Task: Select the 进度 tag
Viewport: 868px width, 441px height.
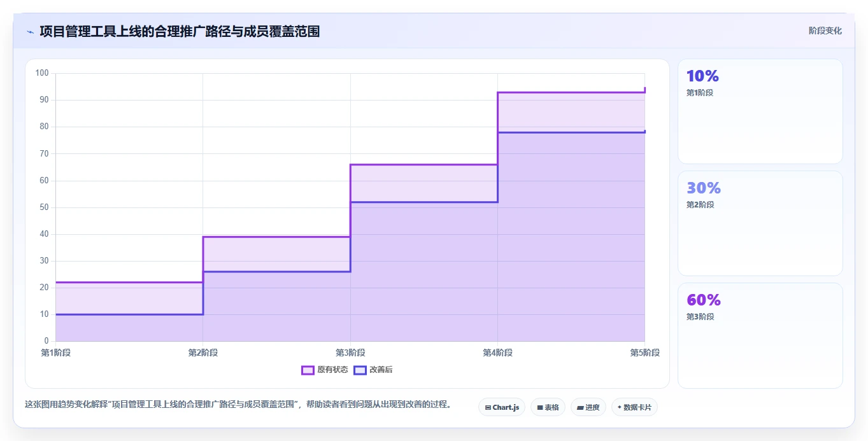Action: 588,407
